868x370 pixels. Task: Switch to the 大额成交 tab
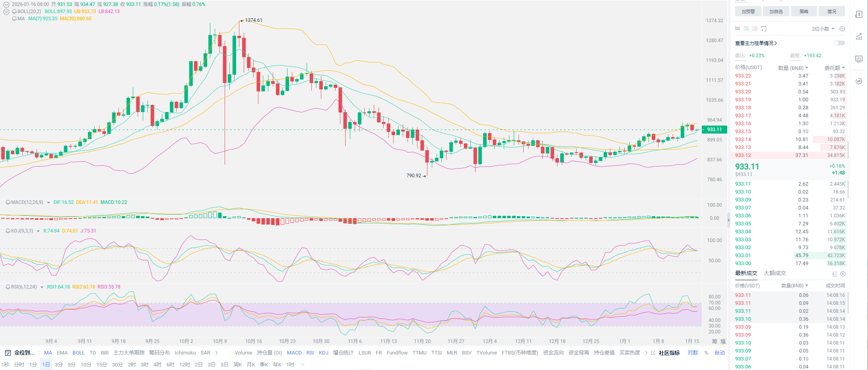click(775, 273)
